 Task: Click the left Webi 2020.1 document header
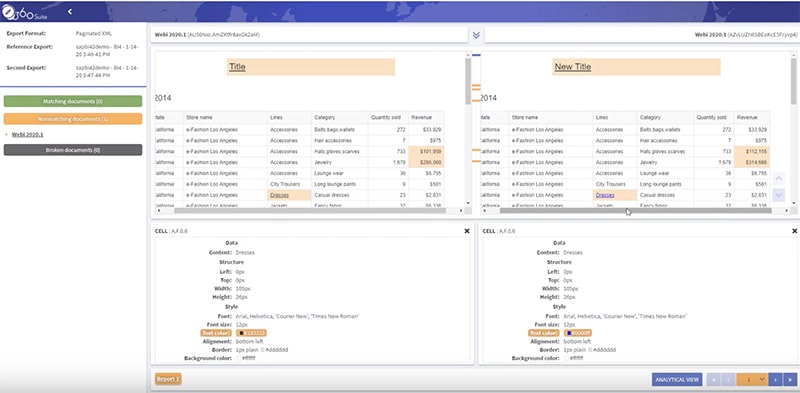pyautogui.click(x=309, y=35)
